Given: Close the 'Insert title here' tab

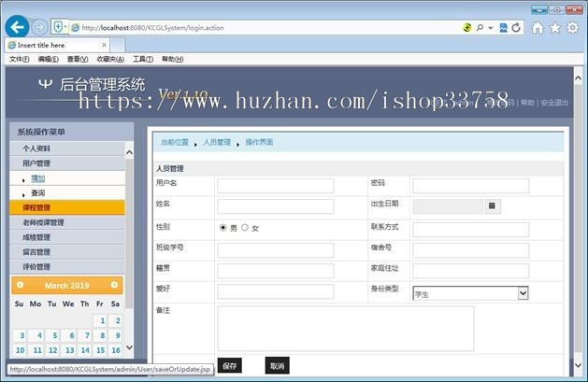Looking at the screenshot, I should (x=105, y=45).
